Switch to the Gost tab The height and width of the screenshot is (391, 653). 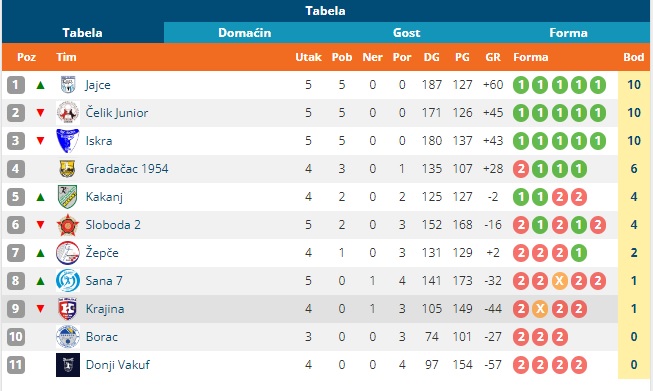point(406,32)
